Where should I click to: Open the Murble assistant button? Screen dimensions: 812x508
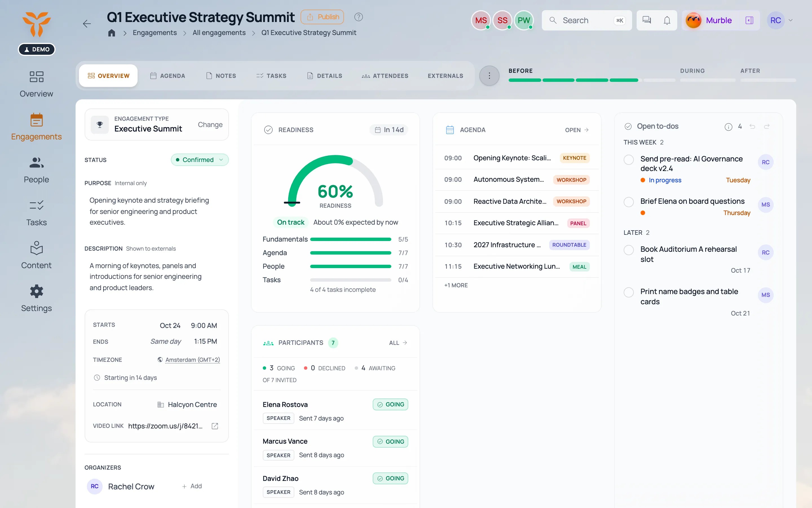tap(709, 20)
